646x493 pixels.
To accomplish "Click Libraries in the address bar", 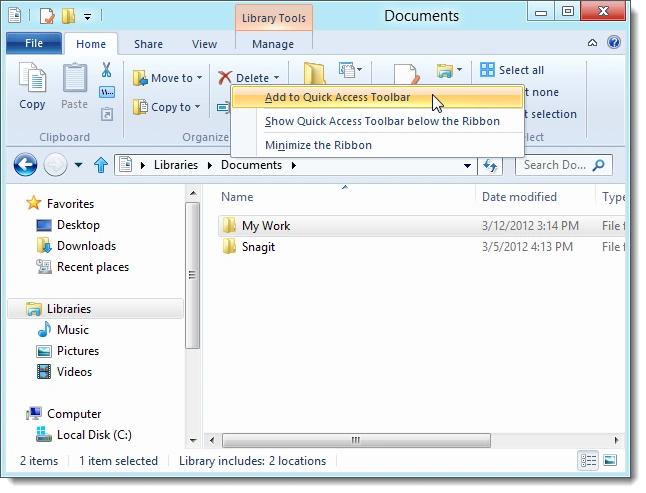I will point(176,165).
